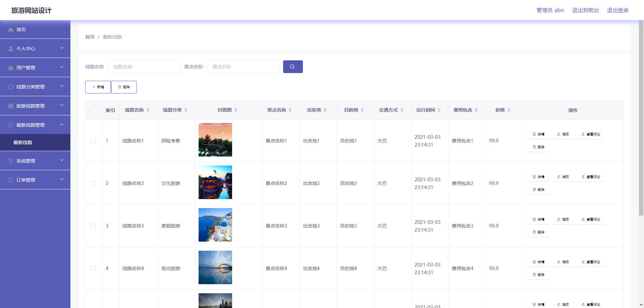Open cover image of 线路名称2

pyautogui.click(x=215, y=182)
